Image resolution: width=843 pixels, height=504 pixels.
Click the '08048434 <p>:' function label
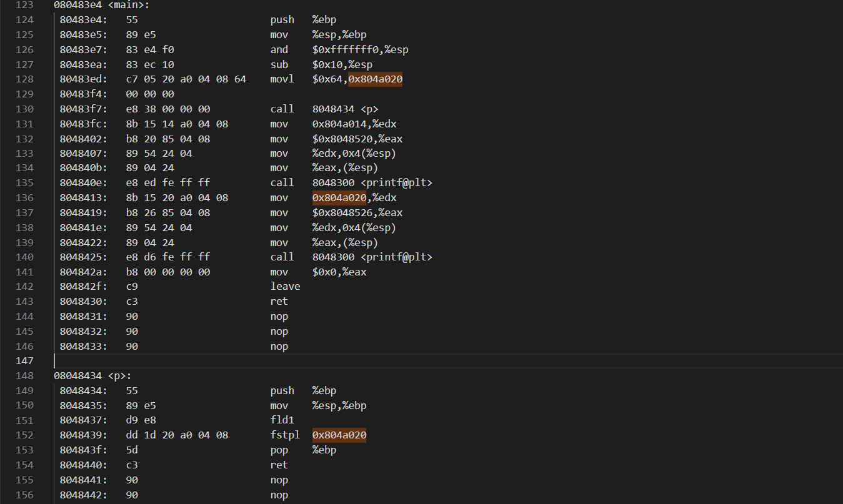[92, 376]
